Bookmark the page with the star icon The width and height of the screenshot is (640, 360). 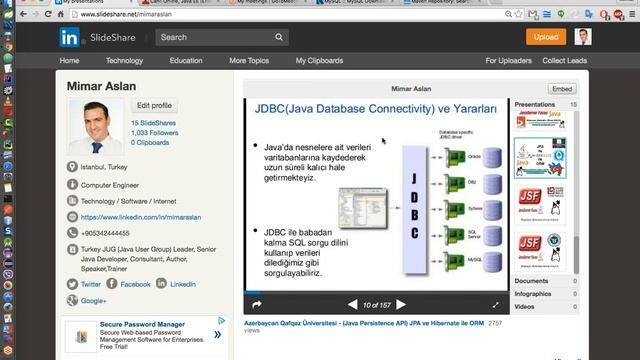pyautogui.click(x=519, y=14)
